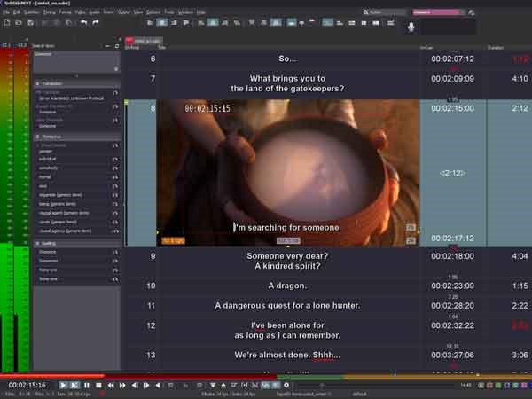
Task: Click the search field in the top bar
Action: coord(385,12)
